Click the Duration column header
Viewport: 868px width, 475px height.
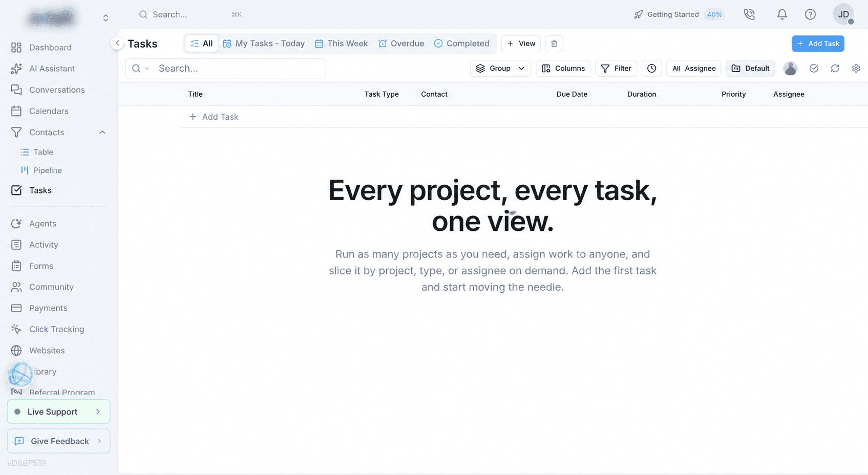pyautogui.click(x=642, y=94)
